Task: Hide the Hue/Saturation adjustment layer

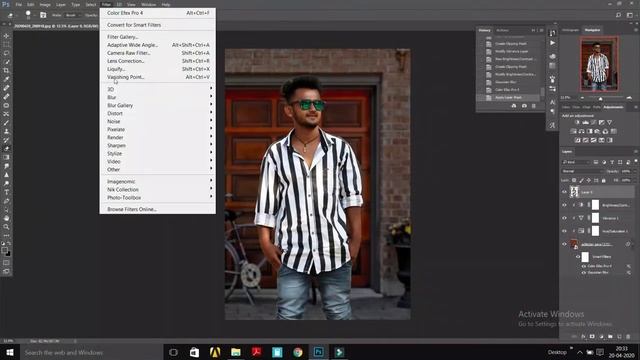Action: (564, 231)
